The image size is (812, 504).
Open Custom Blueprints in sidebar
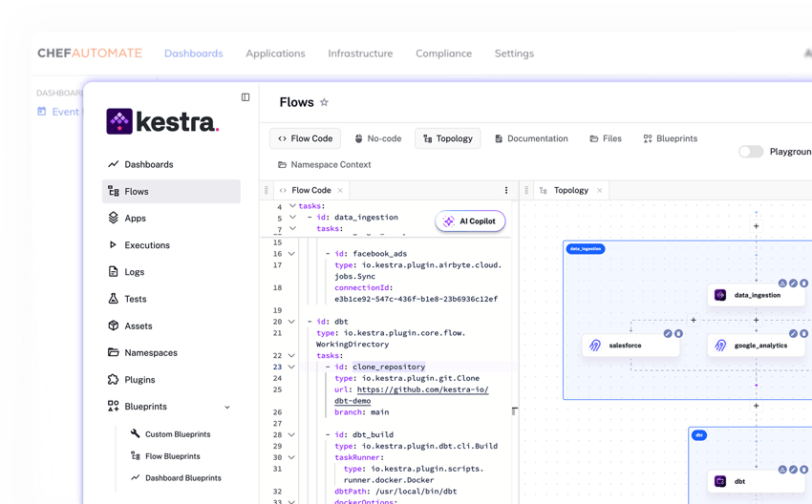click(178, 434)
